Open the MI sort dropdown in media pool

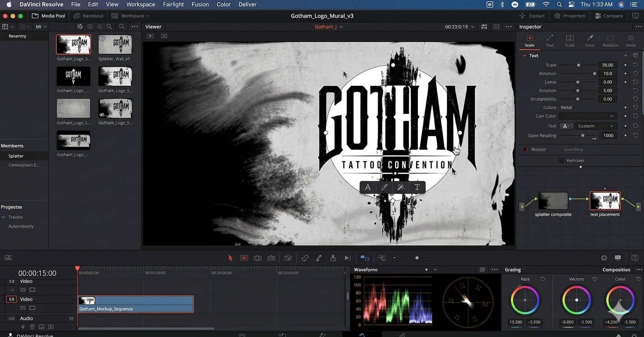coord(41,27)
